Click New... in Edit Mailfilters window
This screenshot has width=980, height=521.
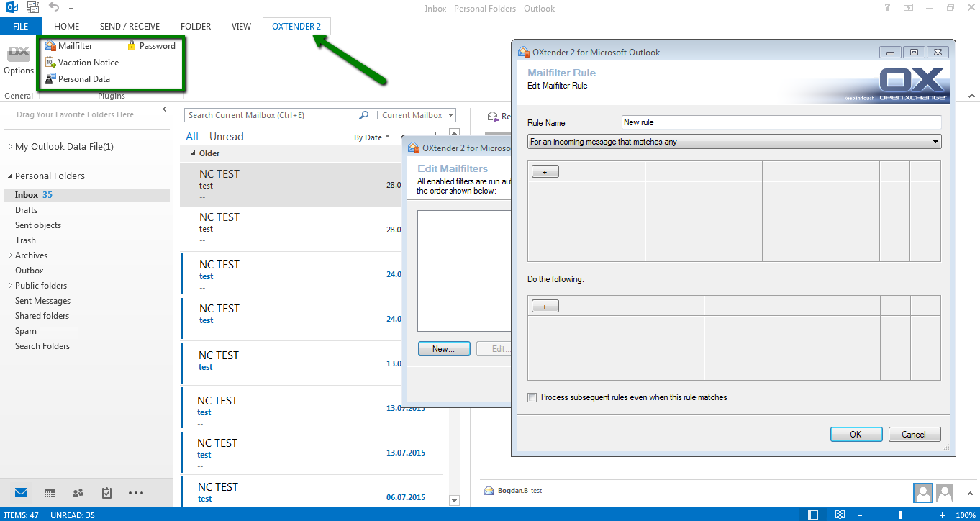click(443, 349)
